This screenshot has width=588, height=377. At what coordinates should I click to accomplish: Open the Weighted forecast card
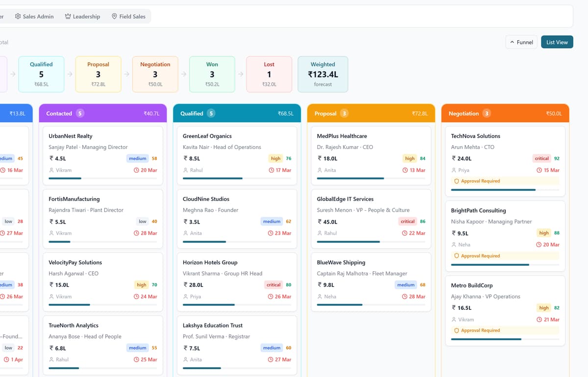(323, 74)
